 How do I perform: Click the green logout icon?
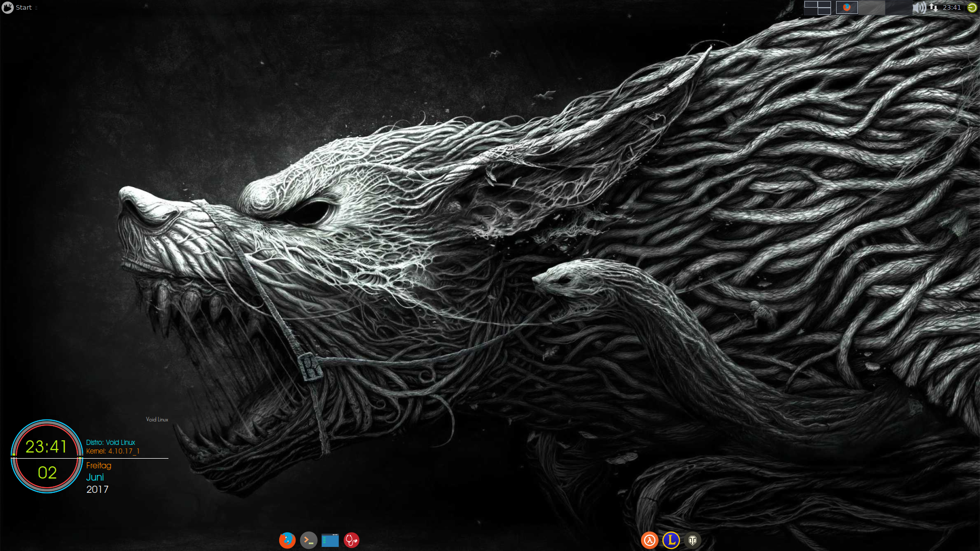coord(972,7)
